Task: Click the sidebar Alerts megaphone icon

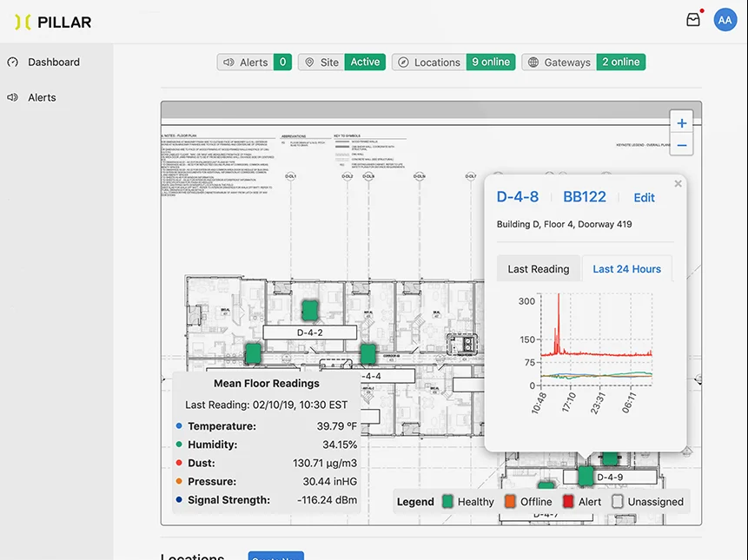Action: click(x=13, y=97)
